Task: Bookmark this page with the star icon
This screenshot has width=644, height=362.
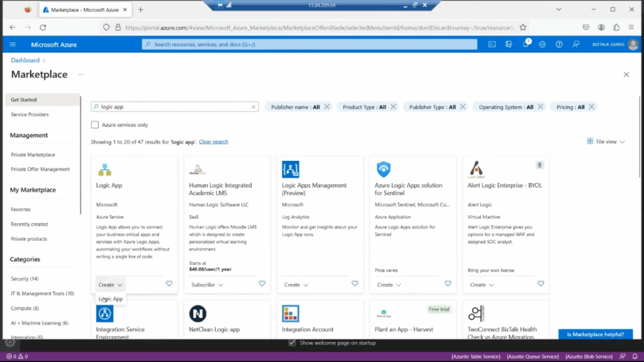Action: point(523,28)
